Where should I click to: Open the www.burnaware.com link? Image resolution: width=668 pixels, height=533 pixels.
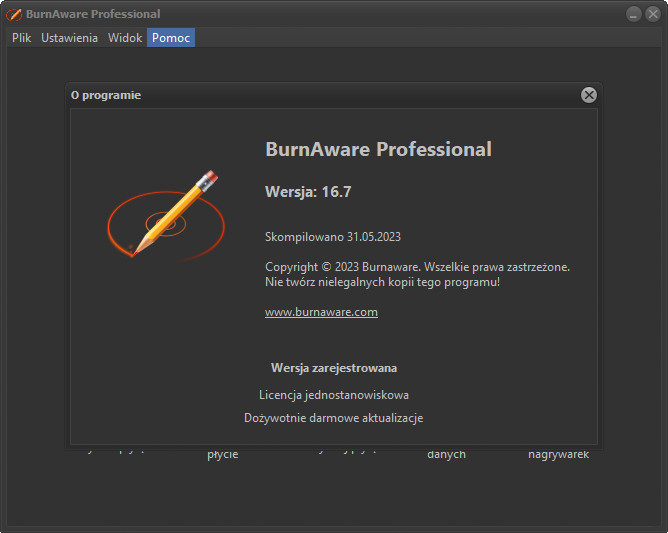[321, 312]
